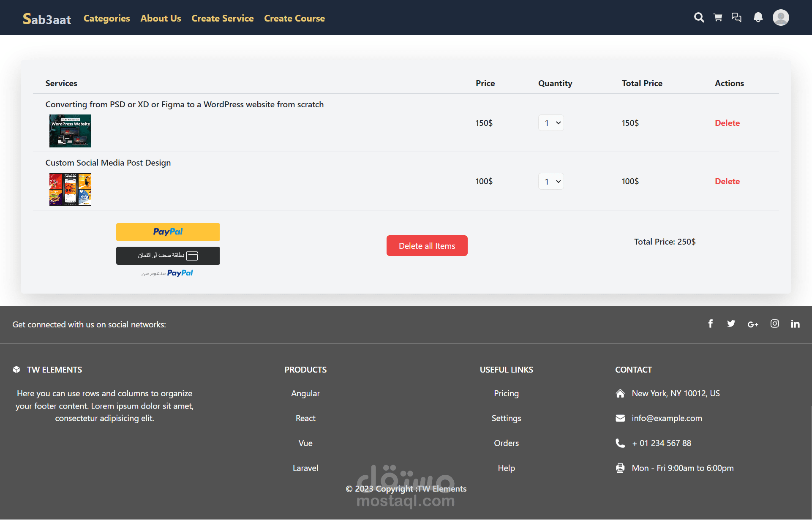Screen dimensions: 812x520
Task: Open the shopping cart icon
Action: 718,18
